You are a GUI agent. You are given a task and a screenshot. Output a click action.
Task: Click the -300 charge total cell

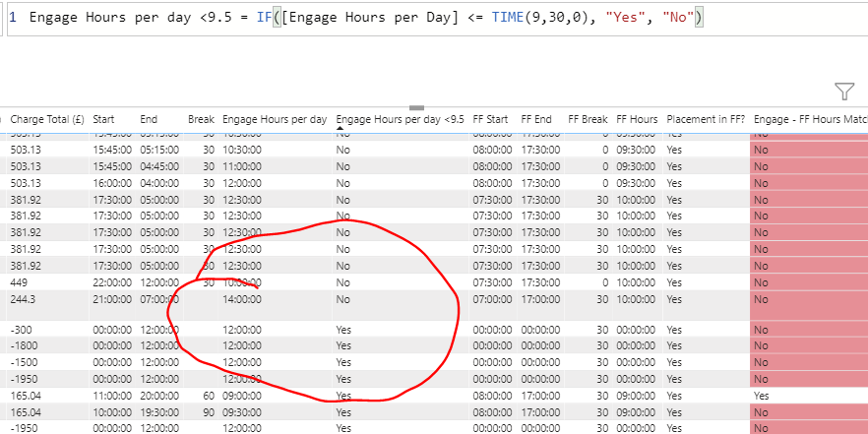[21, 330]
